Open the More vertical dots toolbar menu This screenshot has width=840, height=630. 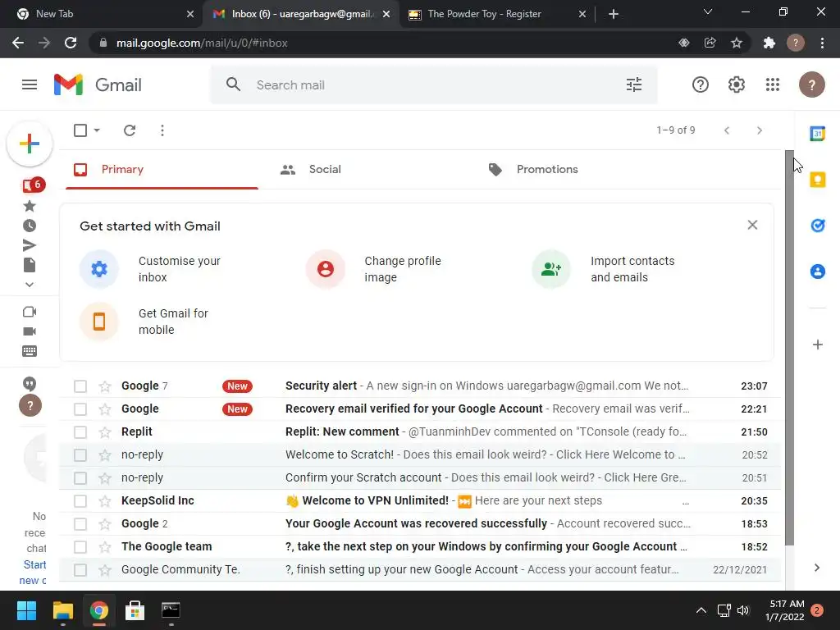[x=162, y=130]
